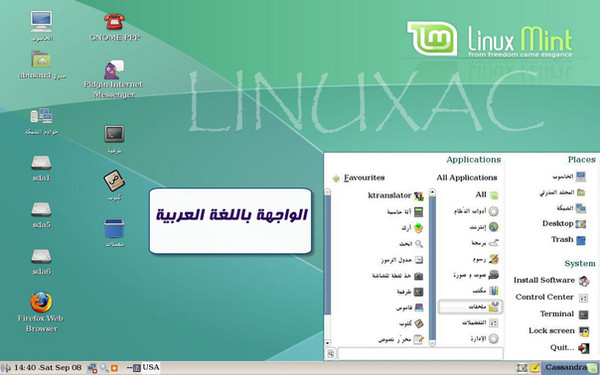This screenshot has width=600, height=375.
Task: Launch the take screenshot (خذ لقطة للشاشة) entry
Action: (398, 276)
